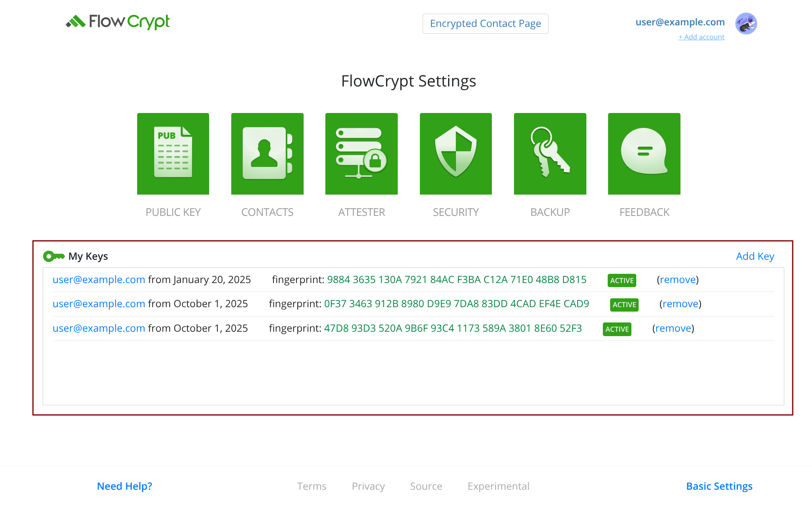
Task: Click the Encrypted Contact Page button
Action: tap(485, 24)
